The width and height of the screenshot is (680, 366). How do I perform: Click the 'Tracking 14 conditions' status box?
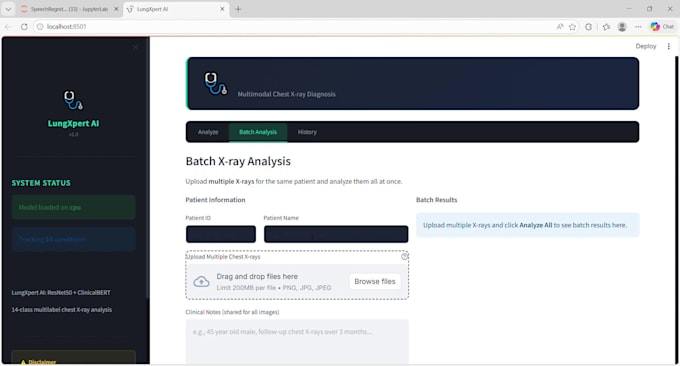[x=73, y=239]
